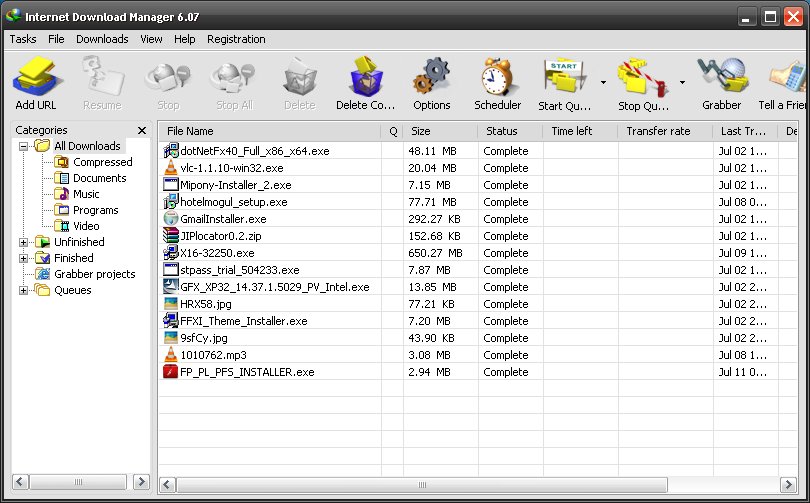Sort by the Time left column header
Viewport: 810px width, 503px height.
[580, 131]
